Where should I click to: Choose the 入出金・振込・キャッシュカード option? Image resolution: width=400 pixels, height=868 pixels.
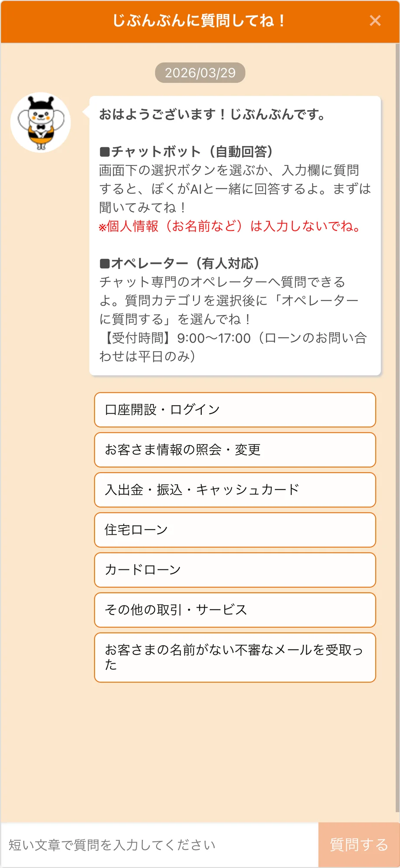pos(235,490)
